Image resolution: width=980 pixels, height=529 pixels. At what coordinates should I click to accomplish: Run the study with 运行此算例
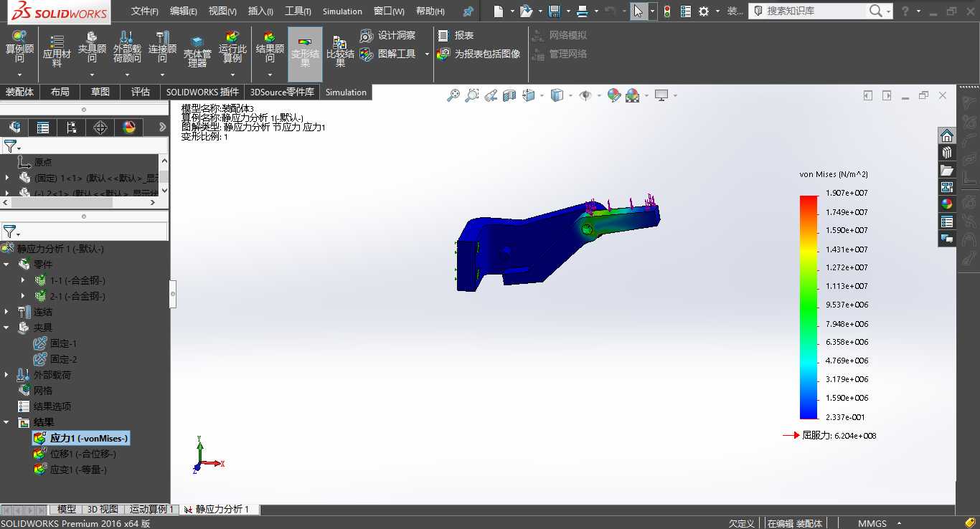pos(232,47)
